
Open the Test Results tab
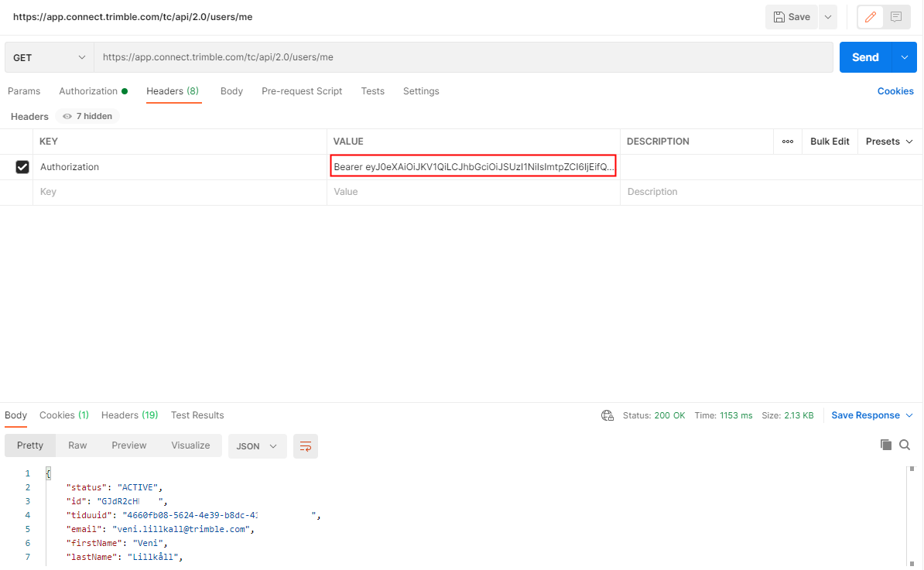tap(197, 415)
